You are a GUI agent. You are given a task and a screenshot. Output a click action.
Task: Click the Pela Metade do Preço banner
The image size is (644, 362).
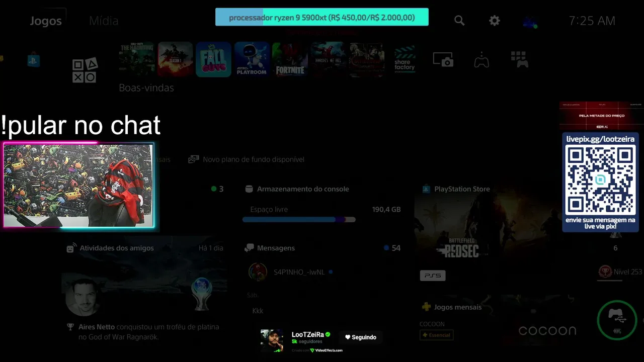coord(602,116)
